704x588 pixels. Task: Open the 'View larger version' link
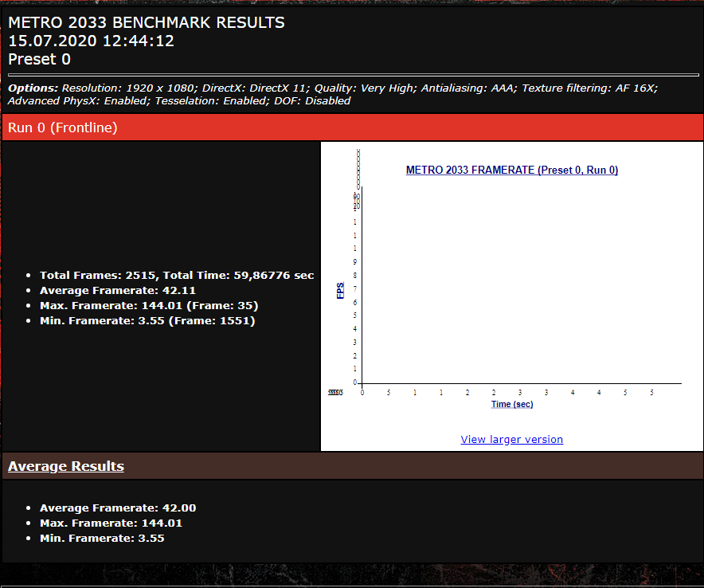click(511, 439)
